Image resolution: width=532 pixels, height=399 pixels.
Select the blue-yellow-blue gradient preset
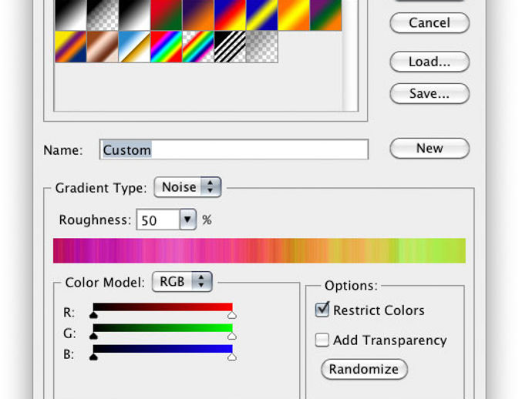[261, 15]
